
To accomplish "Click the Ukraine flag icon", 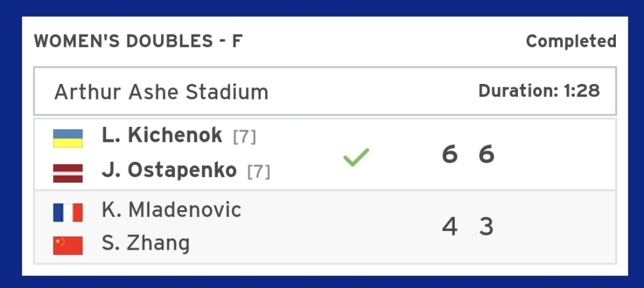I will tap(68, 138).
